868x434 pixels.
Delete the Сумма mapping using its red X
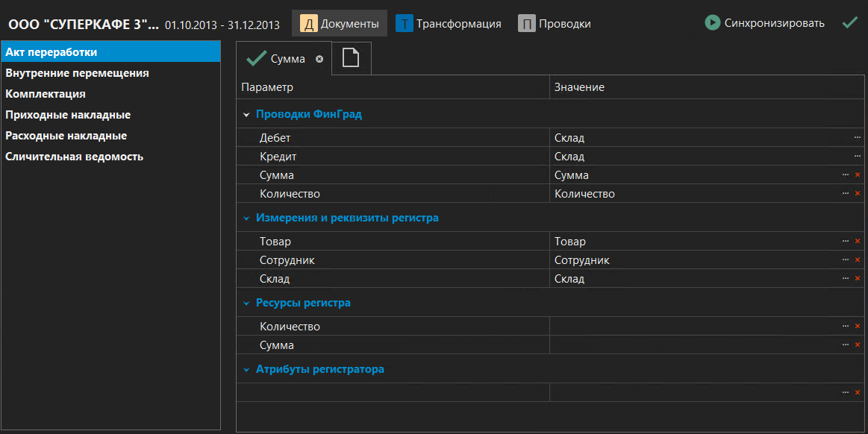(x=858, y=174)
